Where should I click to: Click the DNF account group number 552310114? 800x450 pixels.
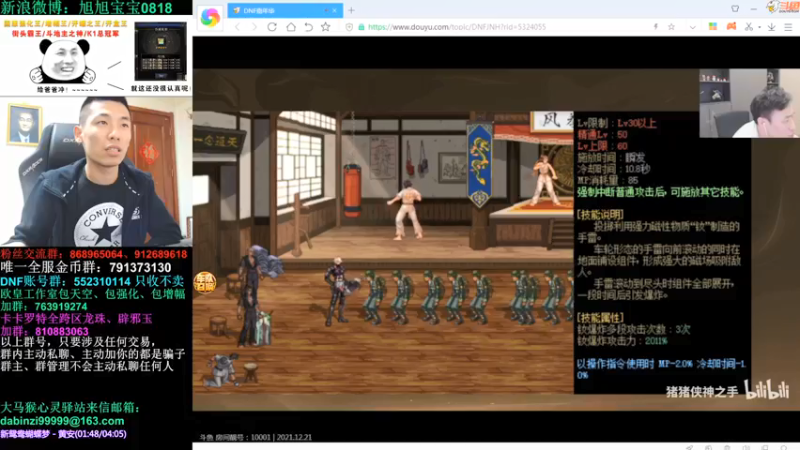tap(102, 281)
